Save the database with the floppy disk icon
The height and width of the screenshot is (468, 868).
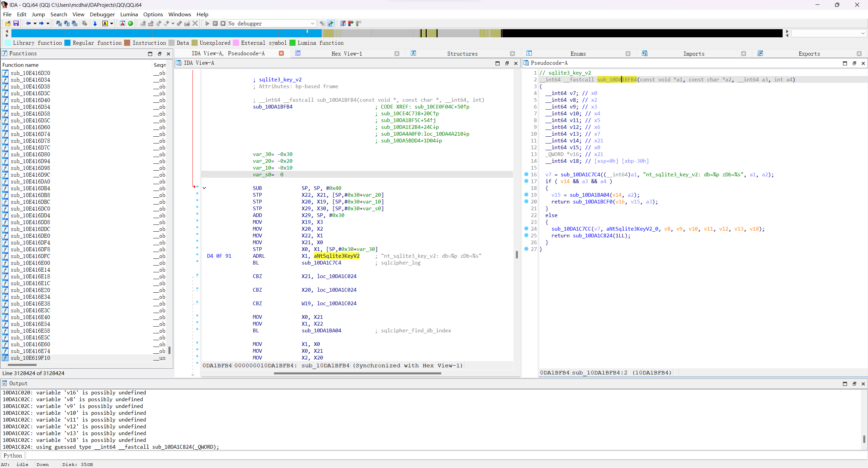click(16, 23)
